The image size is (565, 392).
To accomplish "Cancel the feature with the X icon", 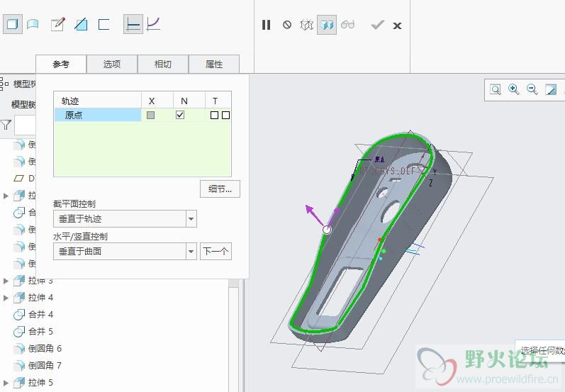I will coord(397,26).
